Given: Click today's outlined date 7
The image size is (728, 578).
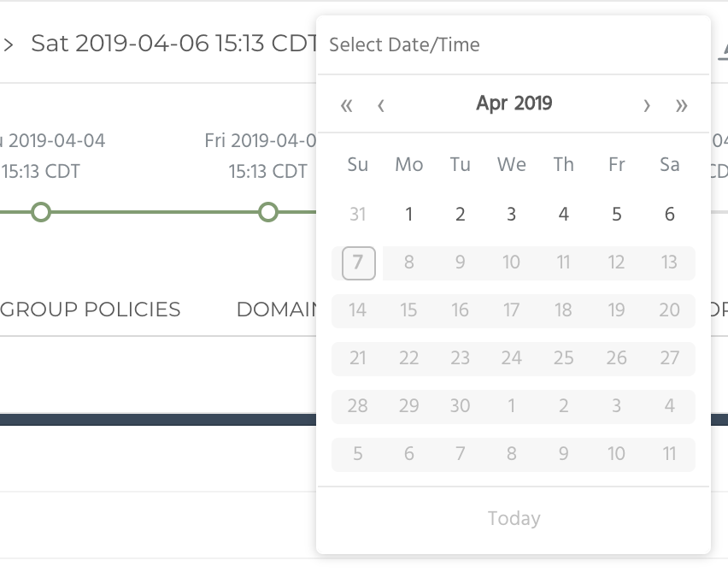Looking at the screenshot, I should (358, 262).
